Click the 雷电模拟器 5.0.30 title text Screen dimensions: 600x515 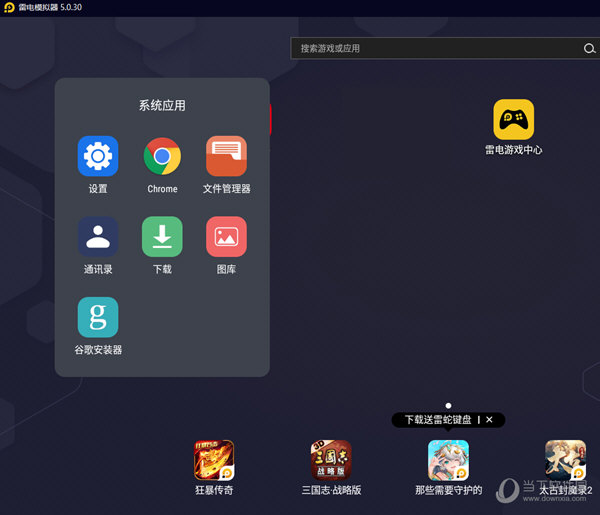point(50,7)
